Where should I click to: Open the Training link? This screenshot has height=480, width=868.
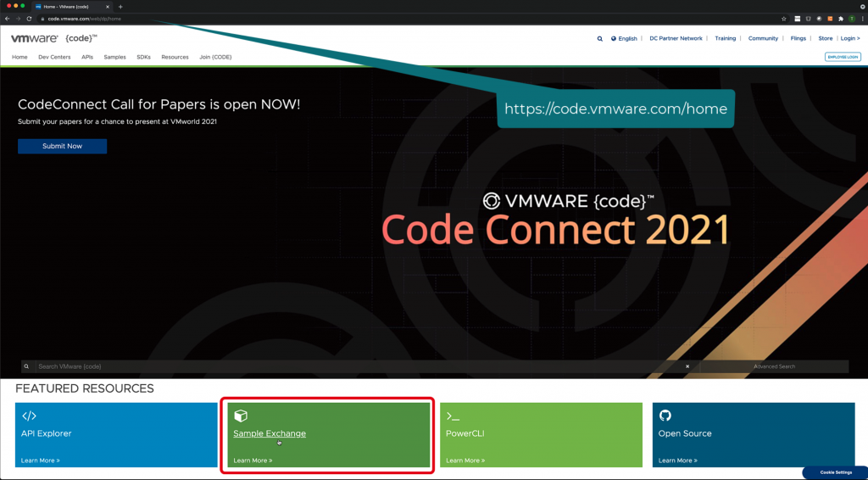pos(726,39)
